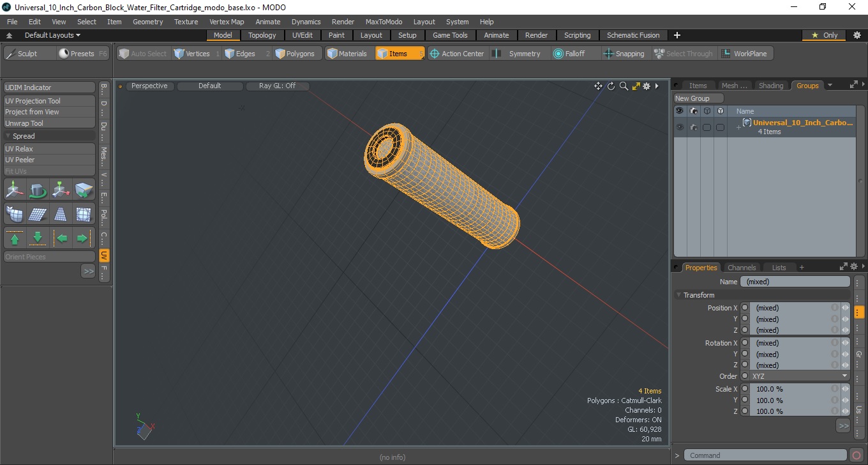The height and width of the screenshot is (465, 868).
Task: Open the Default Layouts dropdown
Action: click(x=52, y=35)
